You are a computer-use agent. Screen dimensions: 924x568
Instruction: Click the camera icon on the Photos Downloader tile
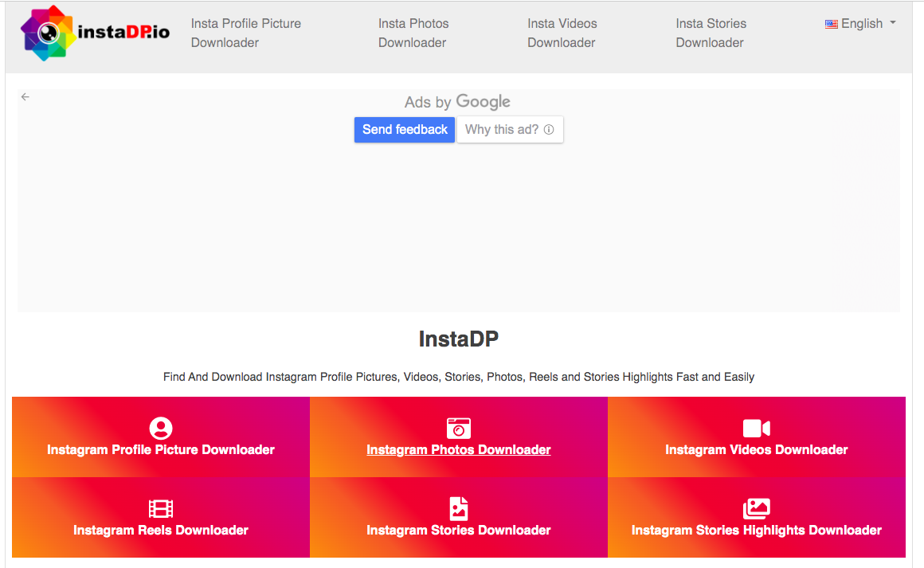459,429
